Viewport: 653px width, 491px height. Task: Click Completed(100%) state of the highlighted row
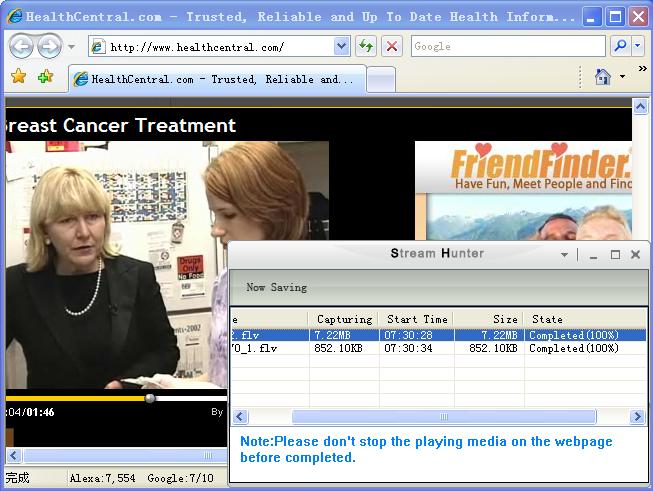point(574,335)
